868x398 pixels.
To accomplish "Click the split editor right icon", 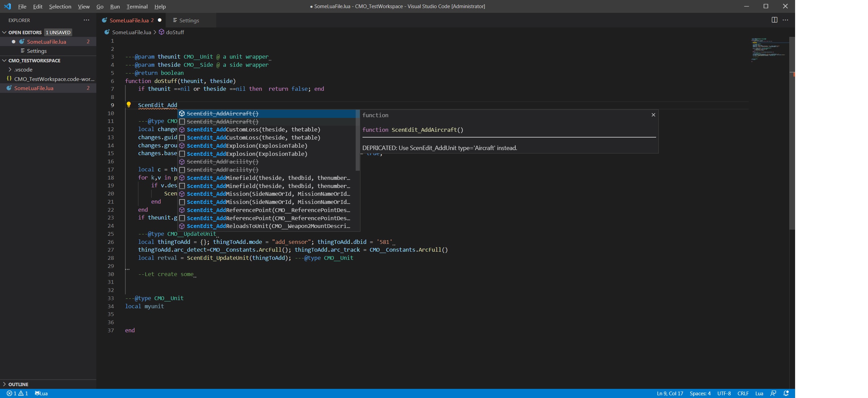I will pos(774,20).
